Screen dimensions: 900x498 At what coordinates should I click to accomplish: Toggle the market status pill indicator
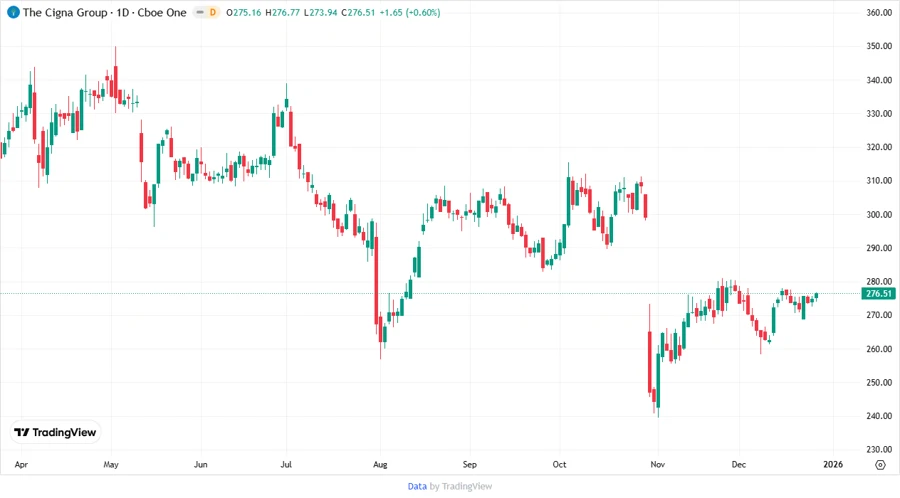[x=200, y=12]
